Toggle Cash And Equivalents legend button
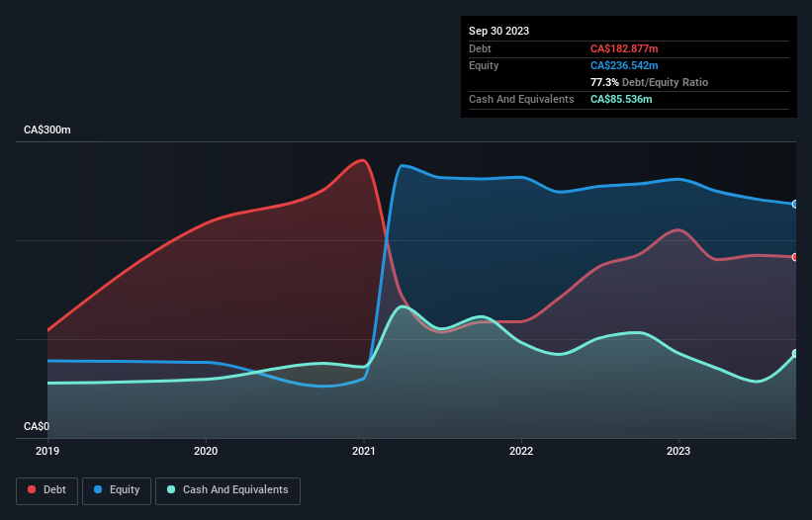The width and height of the screenshot is (812, 520). tap(227, 490)
